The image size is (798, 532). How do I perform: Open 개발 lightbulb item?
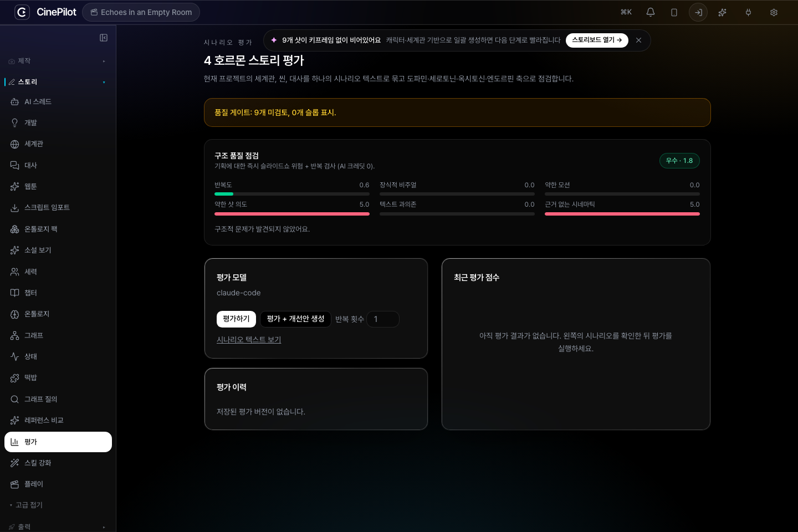coord(58,123)
